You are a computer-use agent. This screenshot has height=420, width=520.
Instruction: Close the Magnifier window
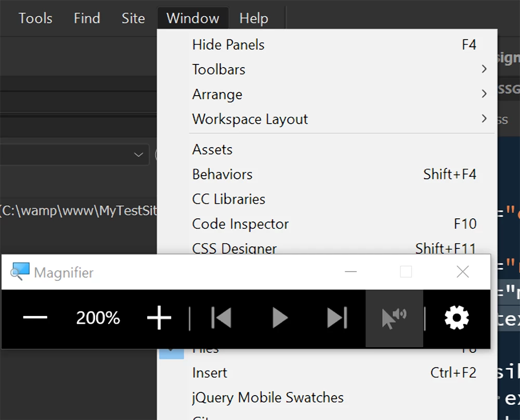pos(463,272)
